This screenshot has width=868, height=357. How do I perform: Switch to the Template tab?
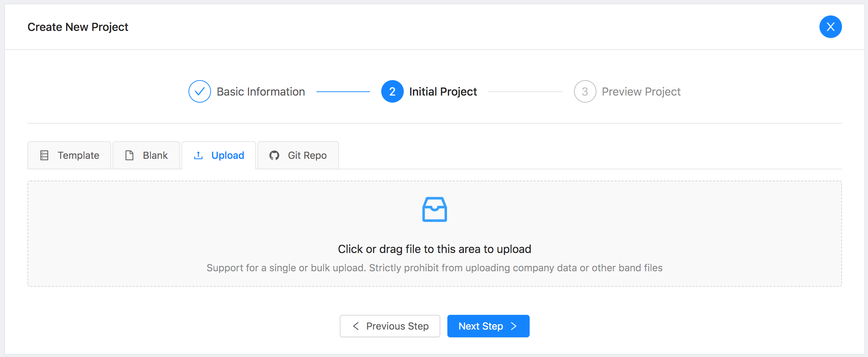click(x=70, y=155)
